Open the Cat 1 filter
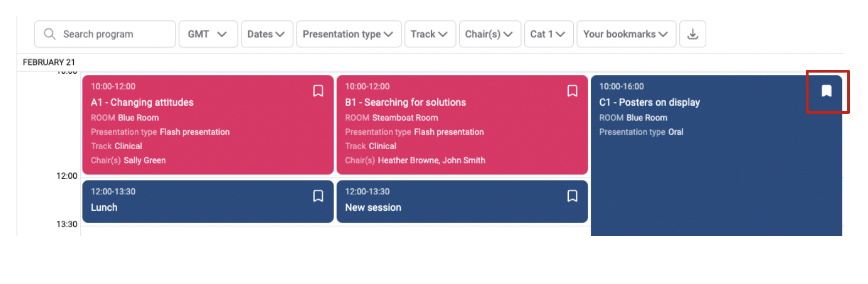Screen dimensions: 868x284 549,34
